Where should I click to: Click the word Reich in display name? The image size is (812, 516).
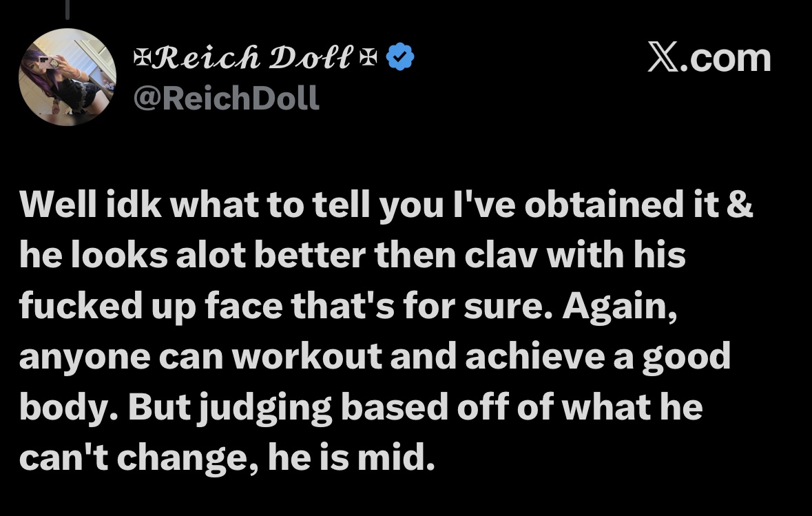point(206,56)
